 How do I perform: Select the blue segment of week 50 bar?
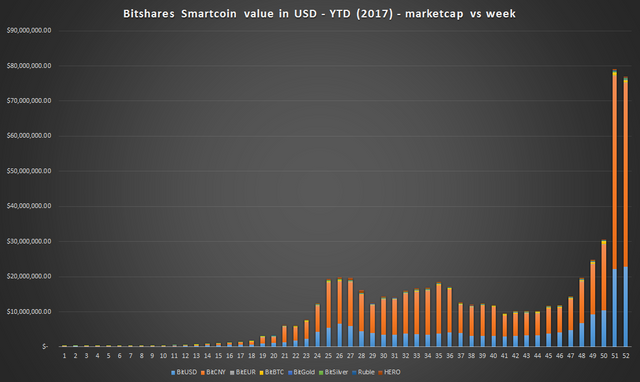pyautogui.click(x=604, y=328)
